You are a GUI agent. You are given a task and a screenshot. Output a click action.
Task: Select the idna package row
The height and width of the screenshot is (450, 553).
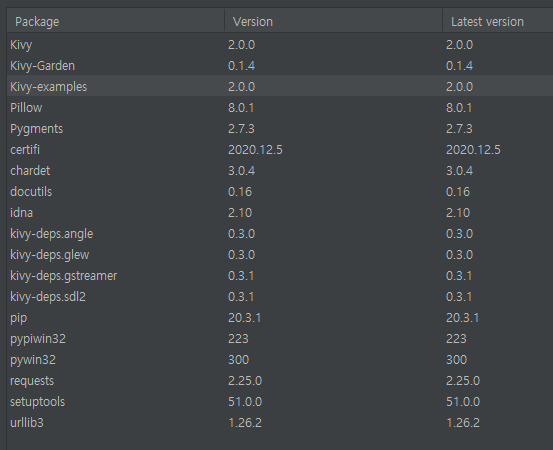click(280, 212)
